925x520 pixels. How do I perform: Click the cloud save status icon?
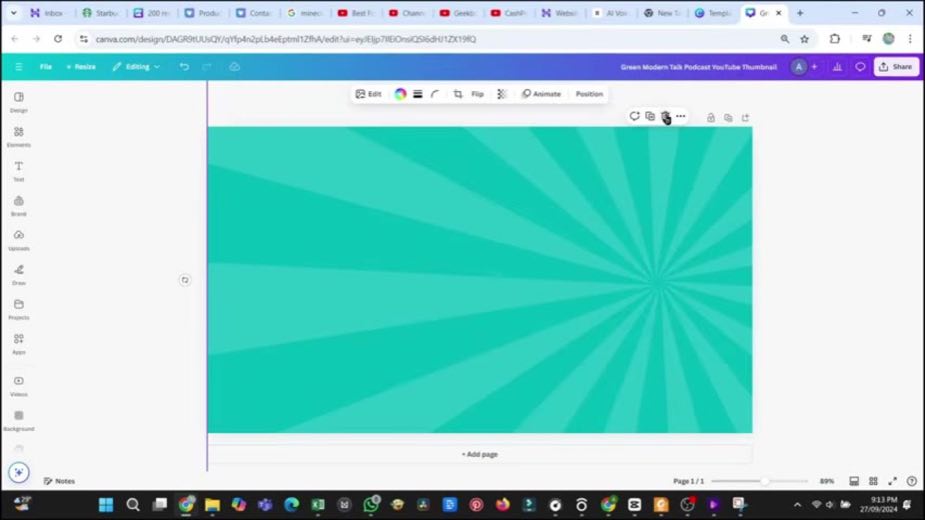click(234, 67)
